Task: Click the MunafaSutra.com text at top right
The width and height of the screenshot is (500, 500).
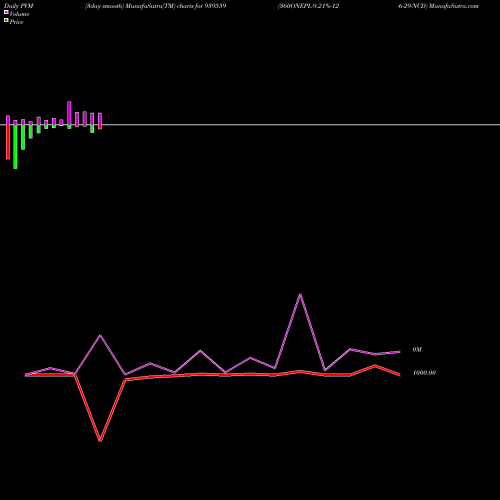Action: coord(454,6)
